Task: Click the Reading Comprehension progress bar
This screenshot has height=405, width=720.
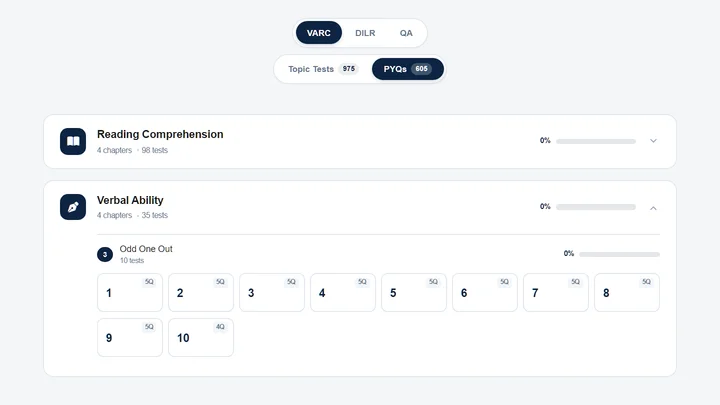Action: tap(596, 141)
